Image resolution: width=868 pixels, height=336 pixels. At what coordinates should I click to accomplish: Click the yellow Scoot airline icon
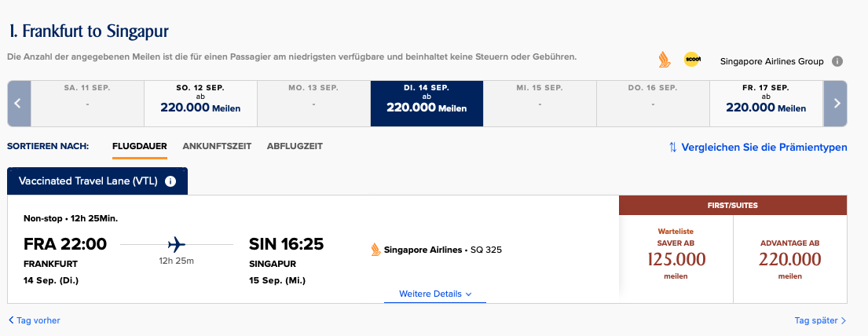point(692,60)
